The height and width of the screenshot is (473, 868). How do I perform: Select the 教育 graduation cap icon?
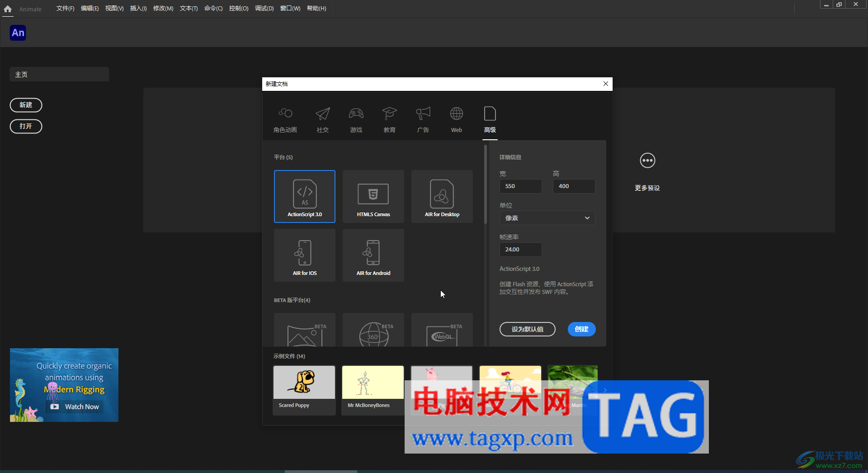tap(389, 114)
